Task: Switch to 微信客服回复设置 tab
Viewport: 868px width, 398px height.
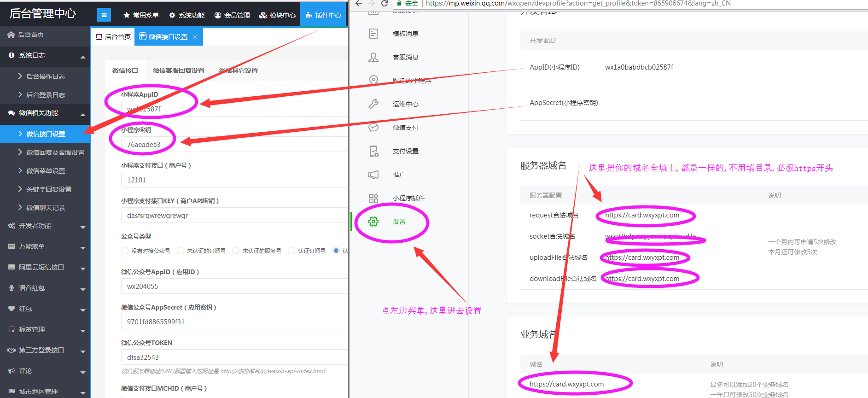Action: 178,70
